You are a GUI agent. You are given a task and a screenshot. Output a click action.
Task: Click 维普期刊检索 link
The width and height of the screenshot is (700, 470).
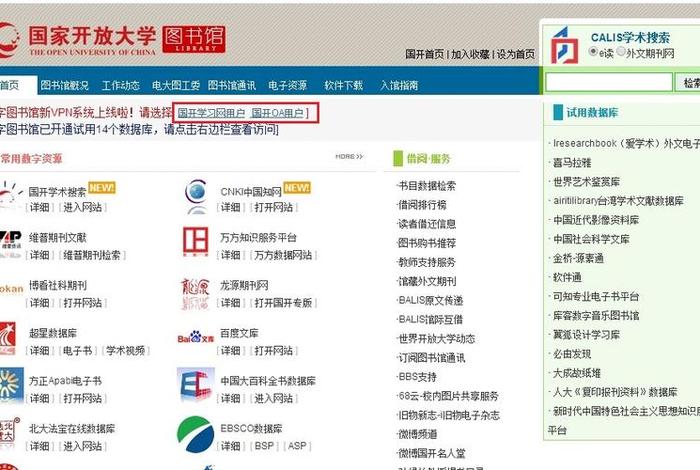pyautogui.click(x=92, y=255)
